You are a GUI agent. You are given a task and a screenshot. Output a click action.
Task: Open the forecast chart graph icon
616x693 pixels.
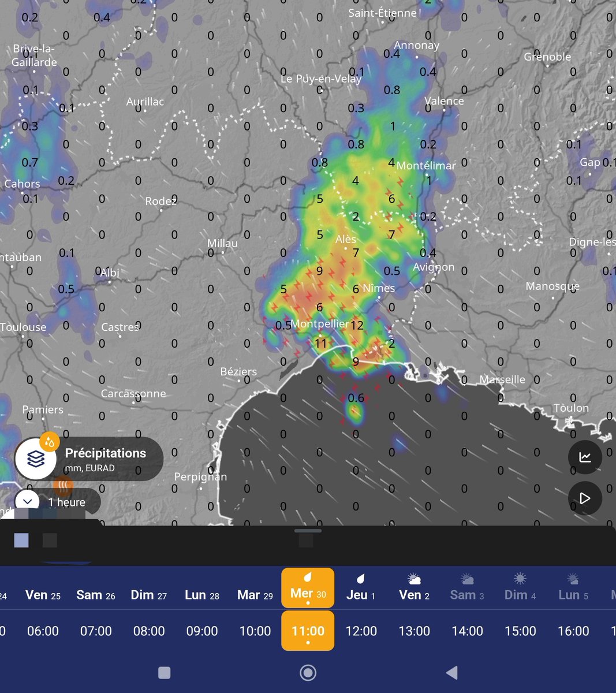[x=585, y=457]
